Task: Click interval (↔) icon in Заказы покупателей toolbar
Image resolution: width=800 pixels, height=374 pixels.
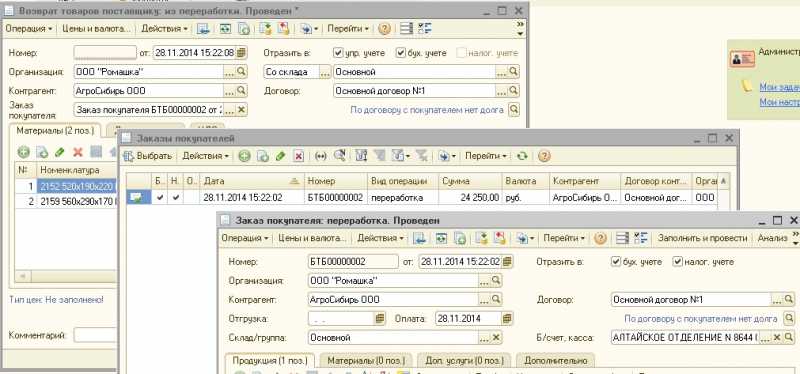Action: click(x=320, y=156)
